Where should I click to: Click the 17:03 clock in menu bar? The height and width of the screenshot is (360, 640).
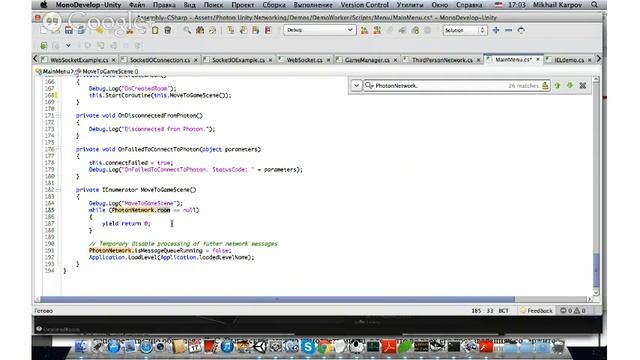click(x=517, y=5)
